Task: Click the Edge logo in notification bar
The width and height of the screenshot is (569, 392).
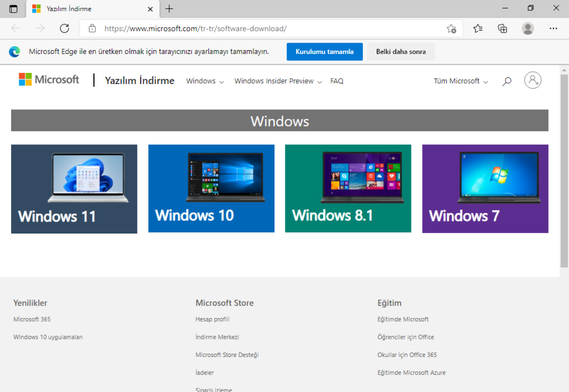Action: click(x=15, y=52)
